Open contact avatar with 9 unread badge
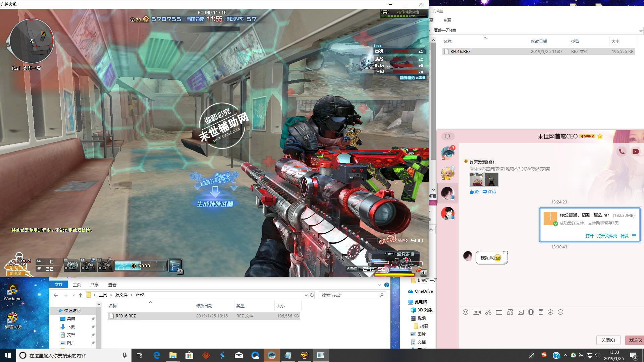The height and width of the screenshot is (362, 644). coord(448,153)
